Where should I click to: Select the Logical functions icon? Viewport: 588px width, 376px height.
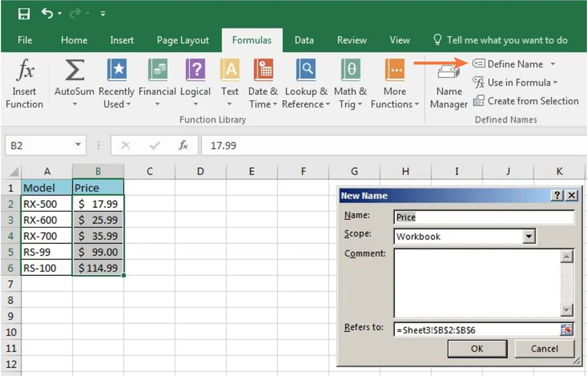pos(195,70)
